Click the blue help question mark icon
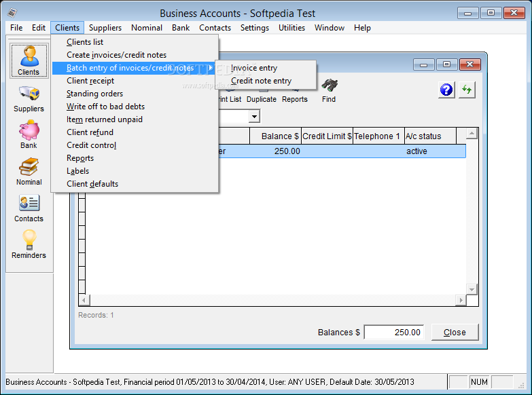This screenshot has width=532, height=395. coord(446,90)
